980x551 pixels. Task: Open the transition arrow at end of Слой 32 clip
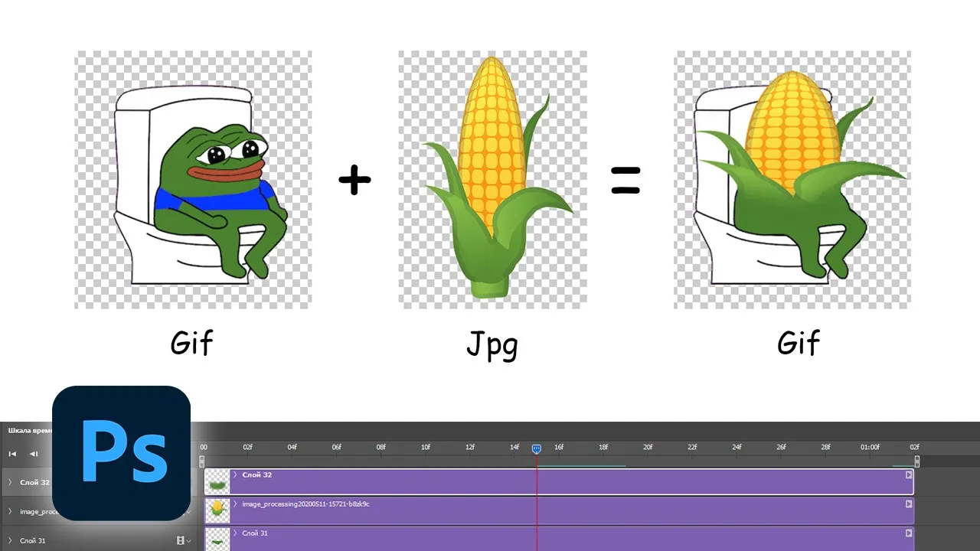pyautogui.click(x=909, y=474)
